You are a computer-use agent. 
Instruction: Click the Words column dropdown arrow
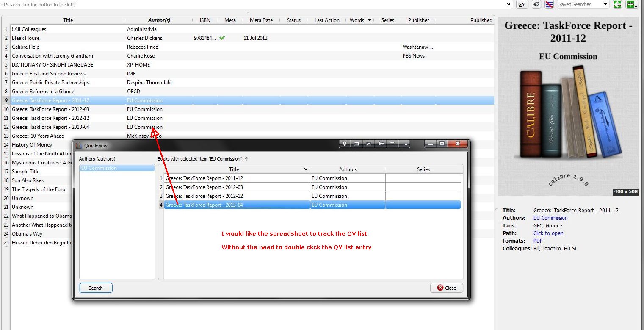click(x=370, y=20)
